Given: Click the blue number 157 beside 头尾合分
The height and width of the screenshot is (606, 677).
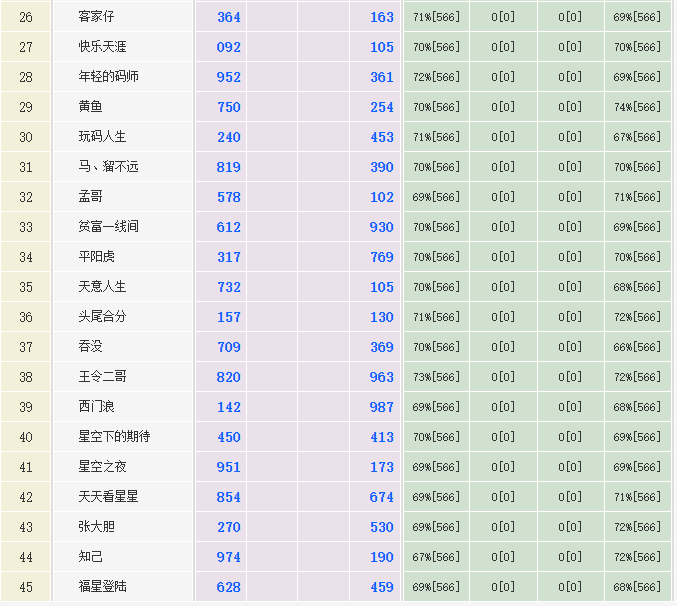Looking at the screenshot, I should 229,317.
